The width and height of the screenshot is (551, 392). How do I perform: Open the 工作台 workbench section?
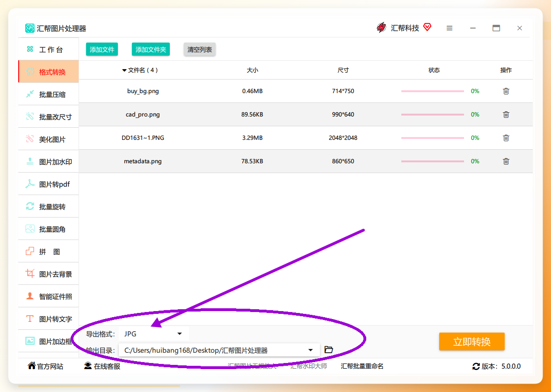(x=49, y=50)
